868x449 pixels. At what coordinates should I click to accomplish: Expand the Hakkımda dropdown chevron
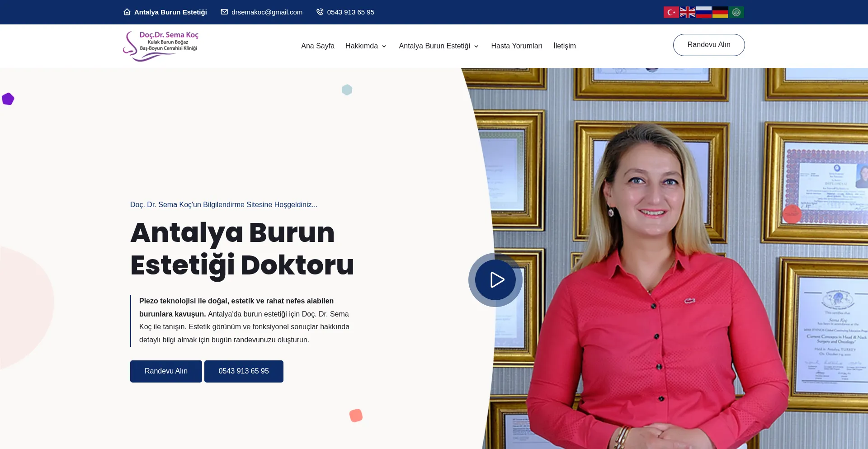(x=384, y=46)
